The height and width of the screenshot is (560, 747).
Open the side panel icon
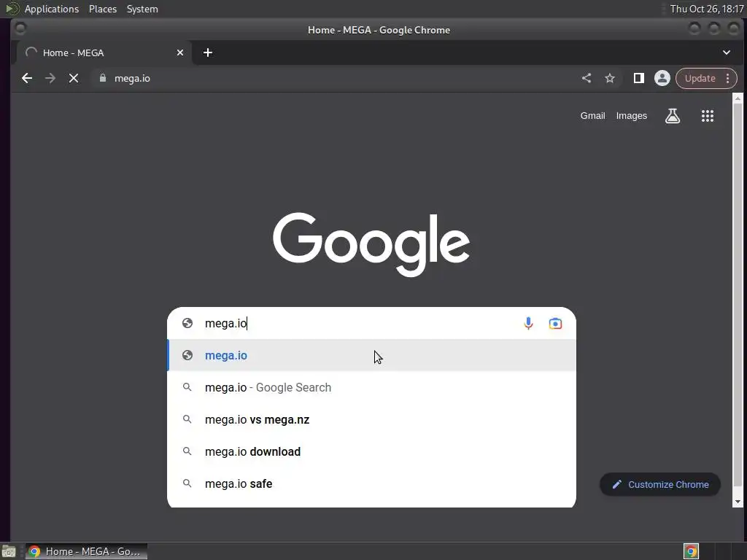pos(639,78)
